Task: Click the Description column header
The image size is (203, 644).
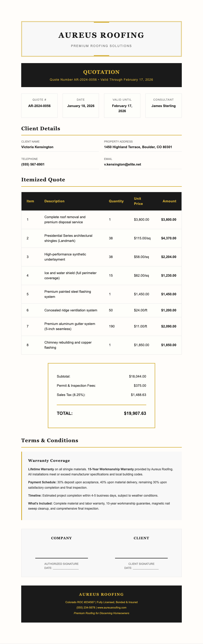Action: tap(54, 201)
